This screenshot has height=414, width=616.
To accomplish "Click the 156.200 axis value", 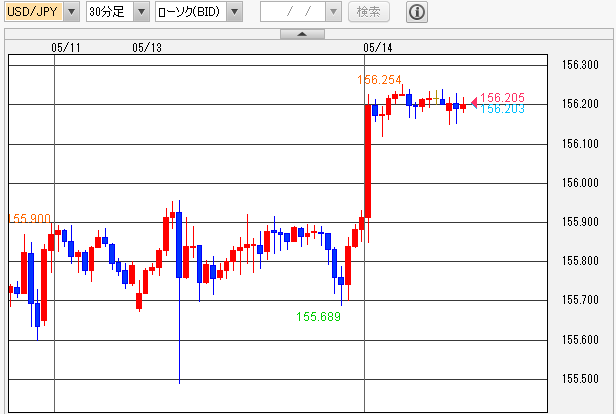I will tap(580, 104).
